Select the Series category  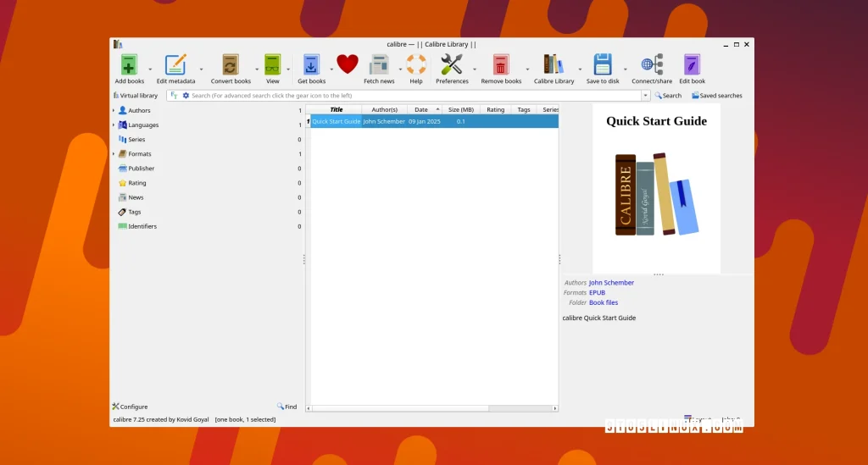136,140
